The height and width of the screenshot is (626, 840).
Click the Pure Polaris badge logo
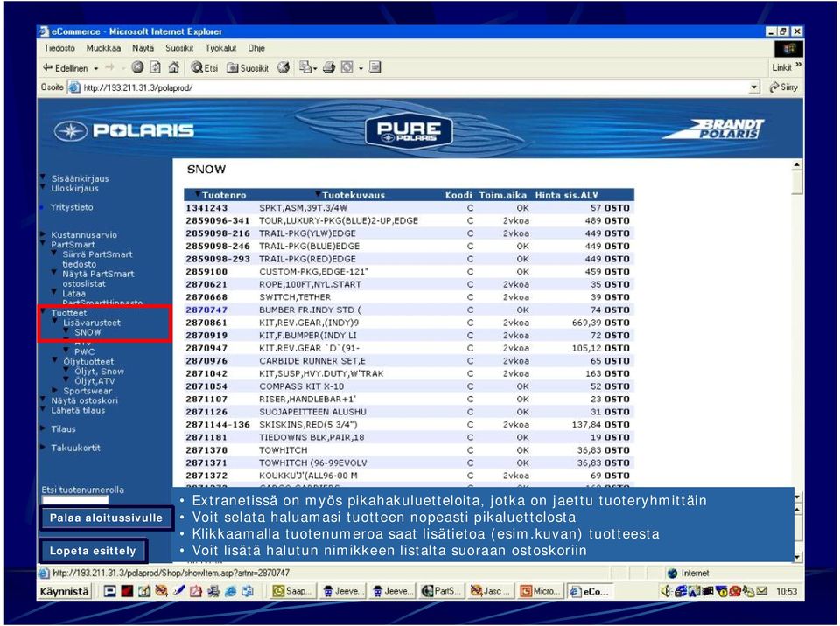(409, 131)
